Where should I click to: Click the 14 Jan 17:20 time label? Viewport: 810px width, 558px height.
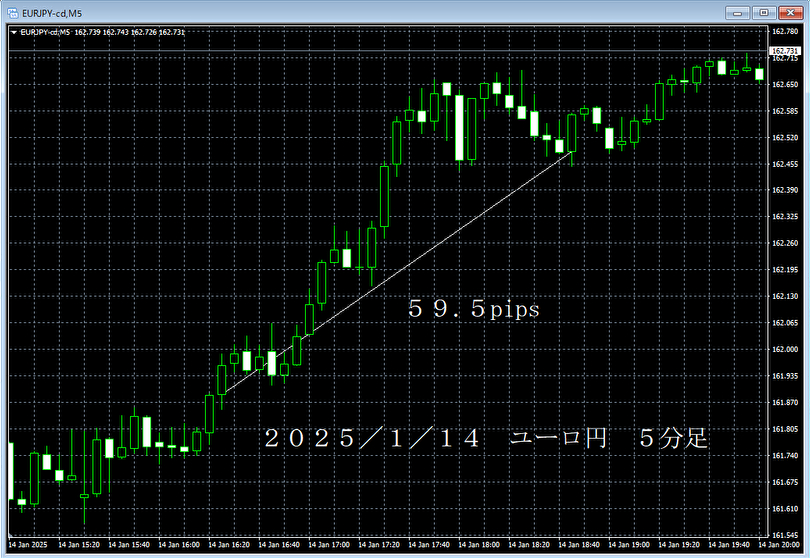pyautogui.click(x=379, y=545)
